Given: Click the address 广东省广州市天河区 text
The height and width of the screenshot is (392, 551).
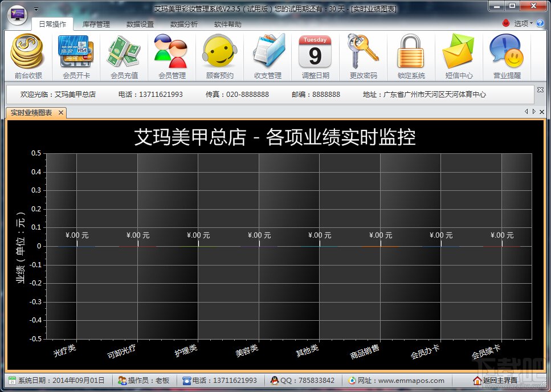Looking at the screenshot, I should [425, 94].
